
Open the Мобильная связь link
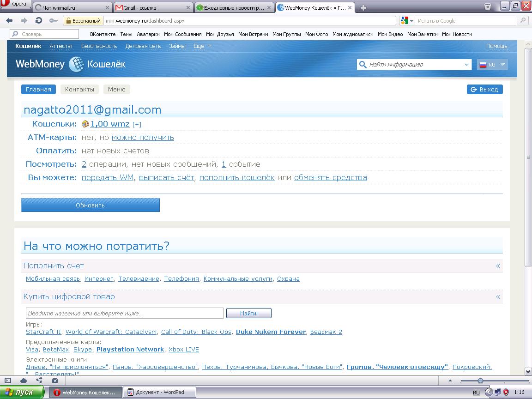[x=53, y=279]
